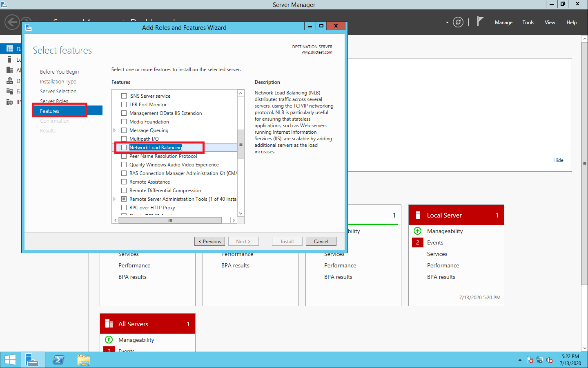Click the taskbar clock and date

coord(570,360)
